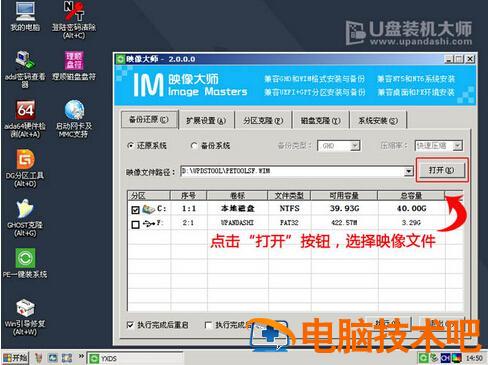Open the 理顺磁盘盘符 desktop icon
The image size is (488, 365).
pyautogui.click(x=74, y=65)
